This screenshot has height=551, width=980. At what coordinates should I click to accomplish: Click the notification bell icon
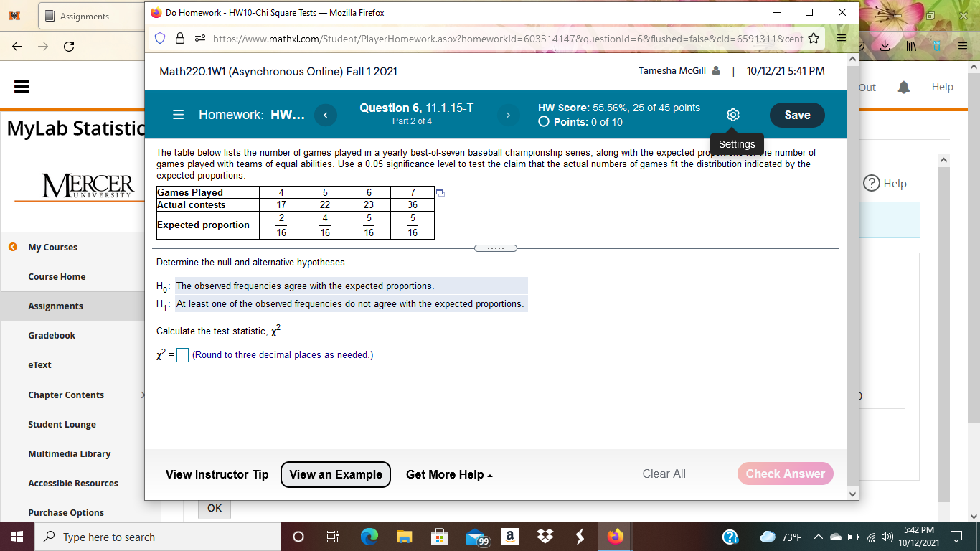tap(903, 86)
